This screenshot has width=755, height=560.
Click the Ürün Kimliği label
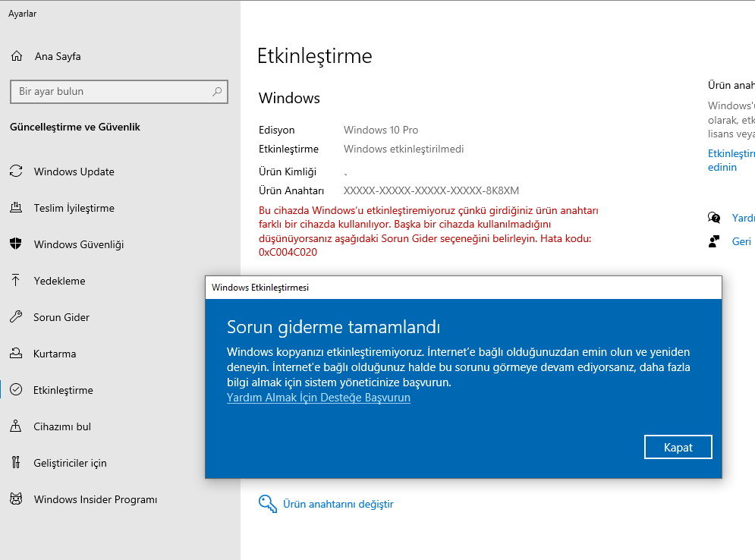coord(288,172)
